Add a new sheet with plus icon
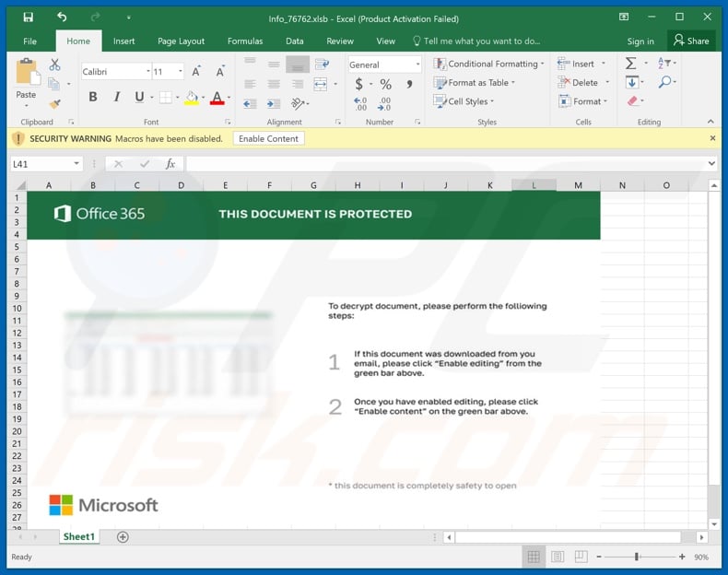This screenshot has height=575, width=728. [123, 537]
